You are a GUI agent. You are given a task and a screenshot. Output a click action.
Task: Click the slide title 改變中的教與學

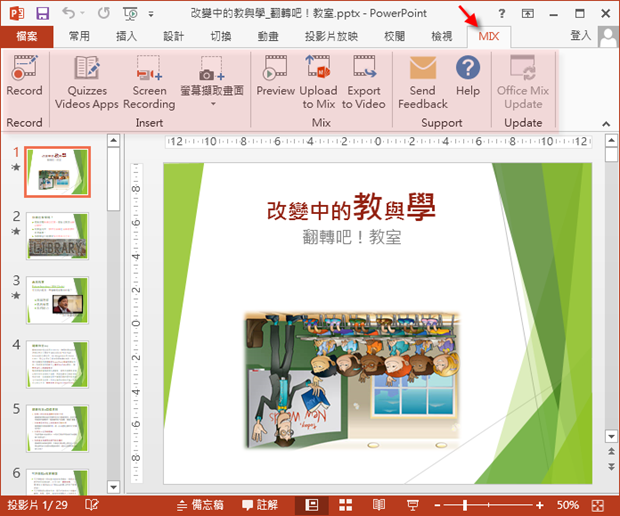point(351,207)
